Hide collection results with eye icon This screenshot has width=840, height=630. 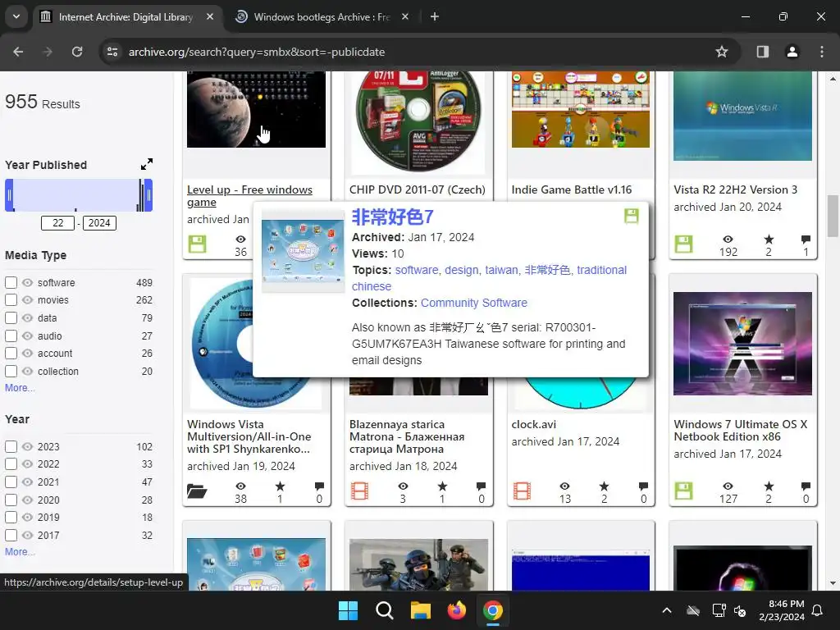[27, 372]
